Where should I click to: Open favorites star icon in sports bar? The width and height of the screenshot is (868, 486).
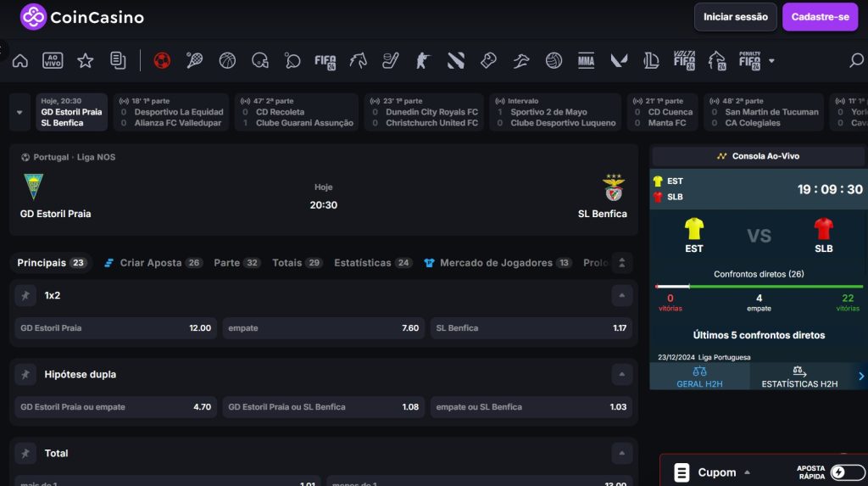pyautogui.click(x=86, y=60)
